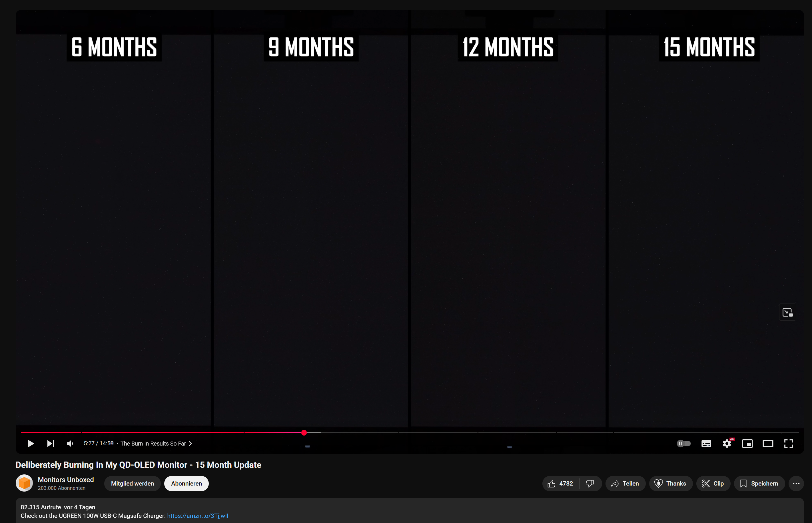812x523 pixels.
Task: Click the Monitors Unboxed channel avatar
Action: (24, 483)
